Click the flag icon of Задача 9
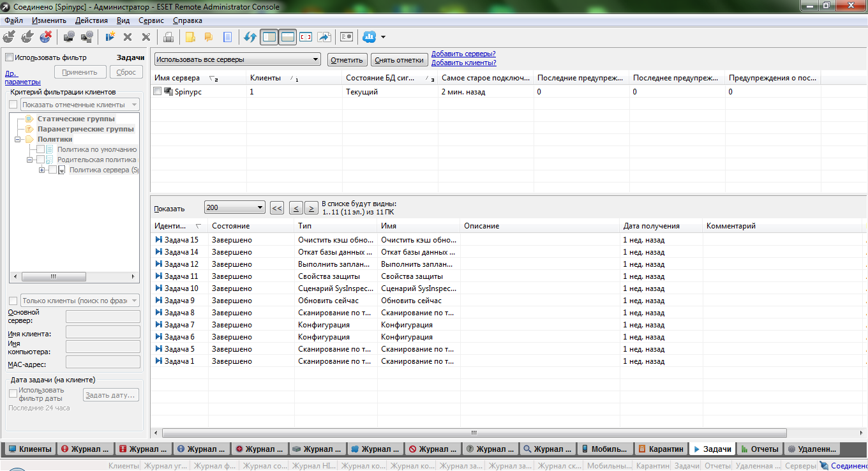Viewport: 868px width, 471px height. (x=159, y=301)
